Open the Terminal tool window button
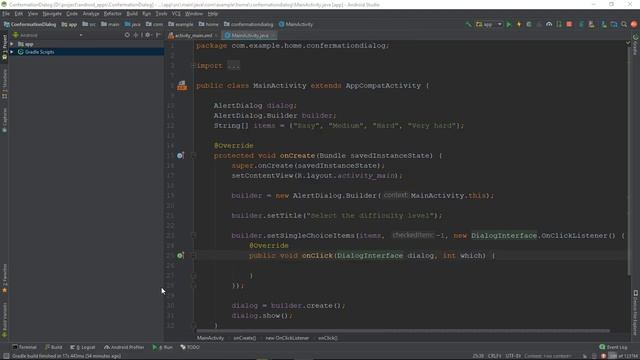The height and width of the screenshot is (360, 640). pos(24,347)
